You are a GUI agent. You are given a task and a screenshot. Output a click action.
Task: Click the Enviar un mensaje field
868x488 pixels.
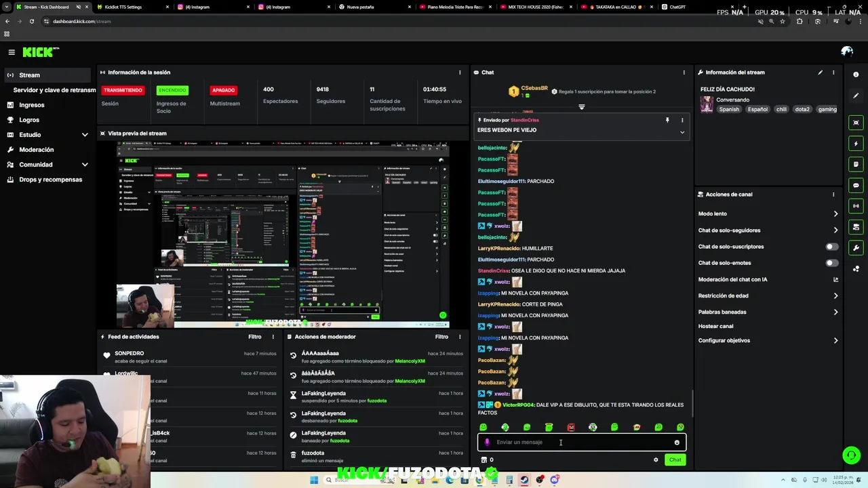coord(582,443)
